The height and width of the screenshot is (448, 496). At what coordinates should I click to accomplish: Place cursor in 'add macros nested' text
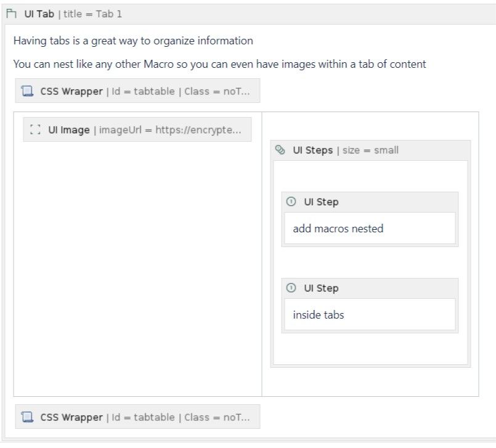click(338, 229)
